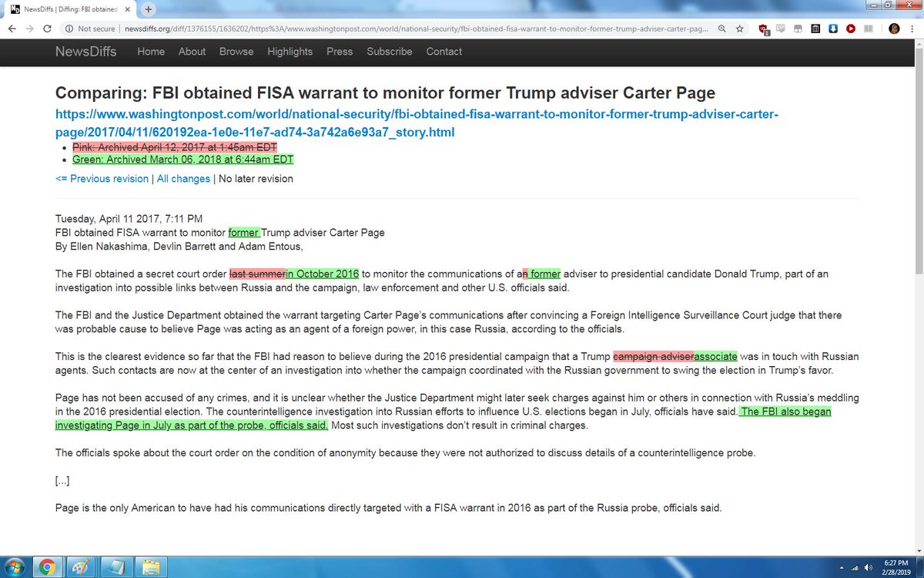Click the struck-out 'campaign adviser' text
Image resolution: width=924 pixels, height=578 pixels.
point(654,357)
